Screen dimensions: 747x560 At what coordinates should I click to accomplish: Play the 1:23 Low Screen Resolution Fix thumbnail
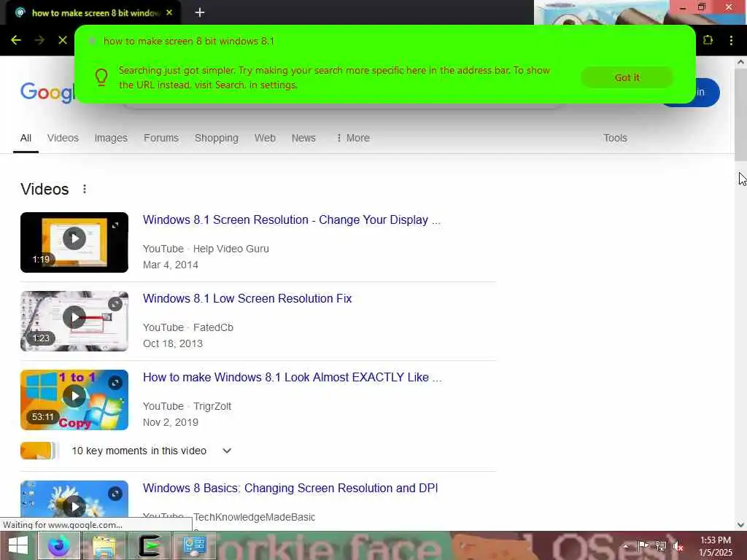74,322
